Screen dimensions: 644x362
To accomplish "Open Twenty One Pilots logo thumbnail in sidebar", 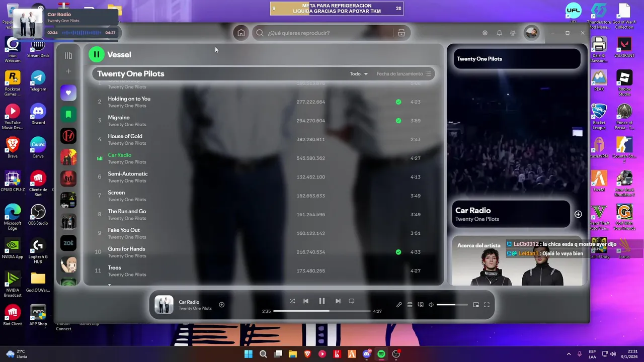I will 68,136.
